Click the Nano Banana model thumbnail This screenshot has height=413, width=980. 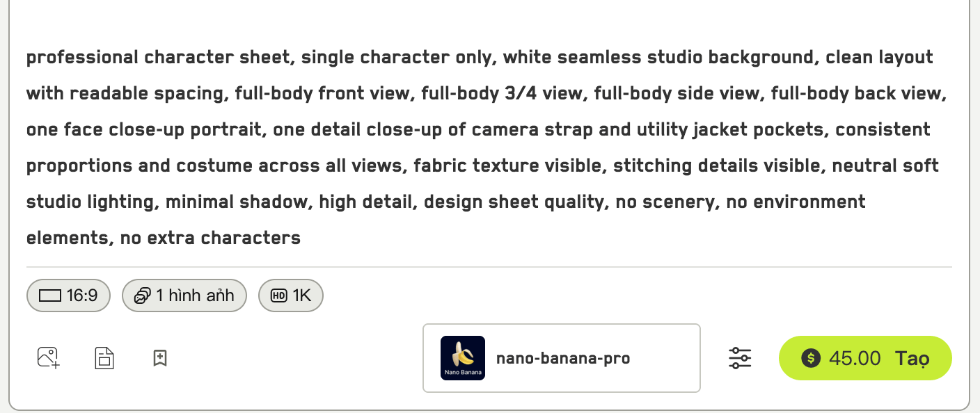[x=463, y=358]
